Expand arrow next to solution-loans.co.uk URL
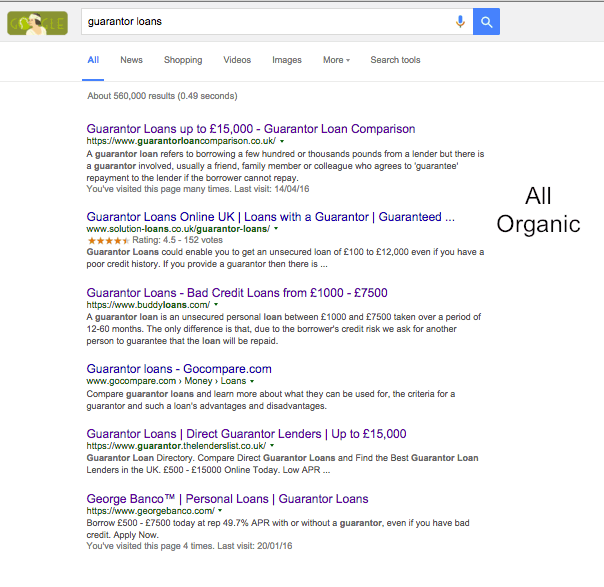This screenshot has width=604, height=587. click(276, 229)
